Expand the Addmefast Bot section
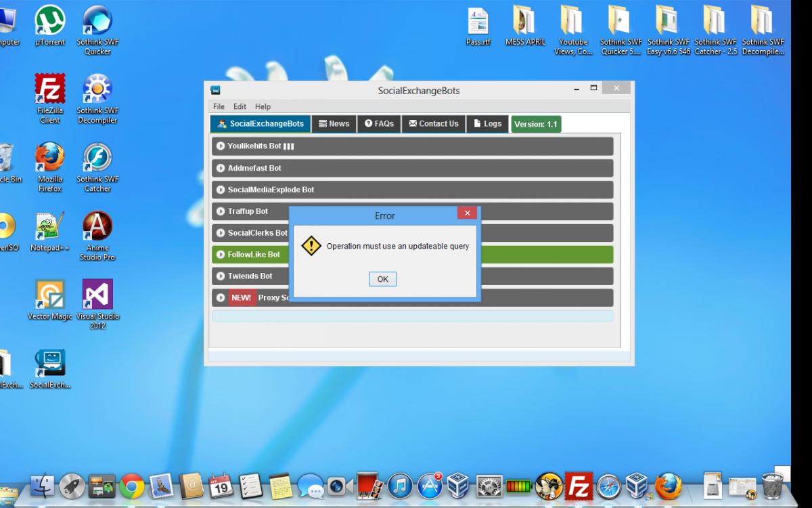Viewport: 812px width, 508px height. [412, 168]
